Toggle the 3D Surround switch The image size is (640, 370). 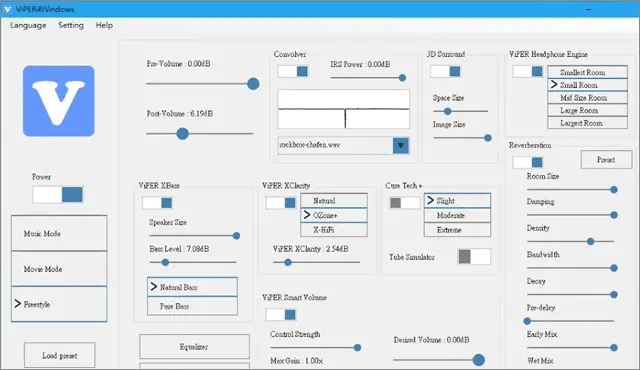(x=445, y=71)
